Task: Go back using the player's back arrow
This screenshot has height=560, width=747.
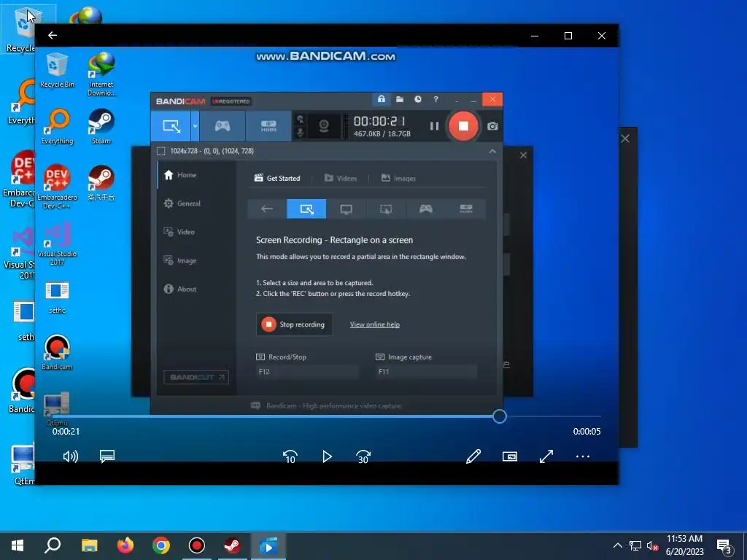Action: pyautogui.click(x=53, y=35)
